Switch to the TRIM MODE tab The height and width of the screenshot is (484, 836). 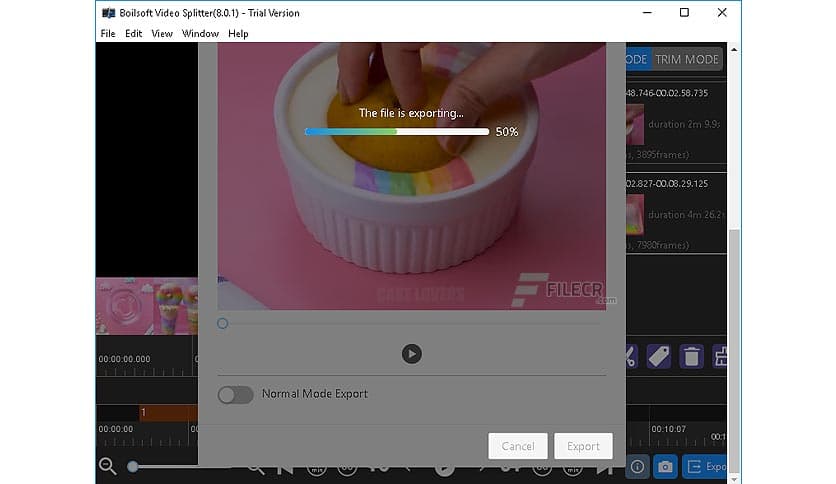click(687, 59)
